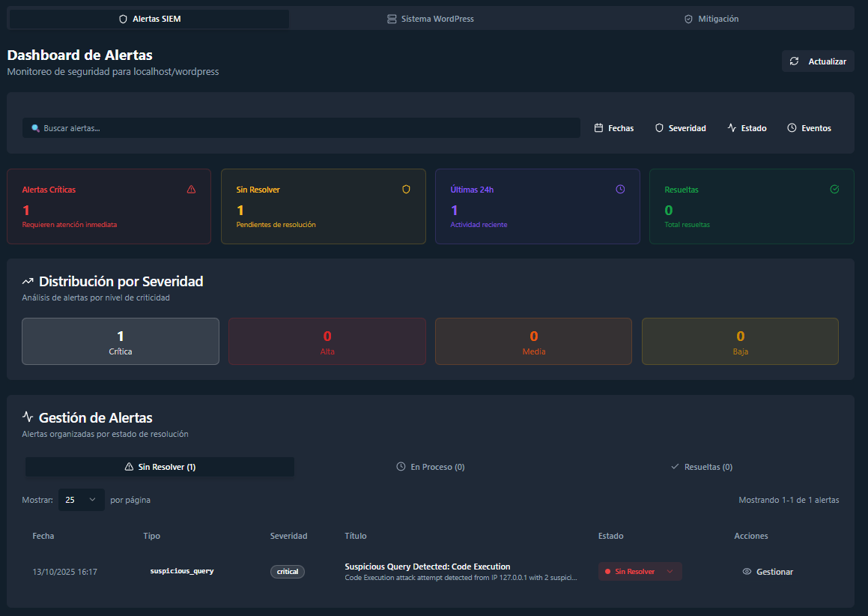This screenshot has width=868, height=616.
Task: Click the warning triangle in Alertas Críticas card
Action: tap(192, 190)
